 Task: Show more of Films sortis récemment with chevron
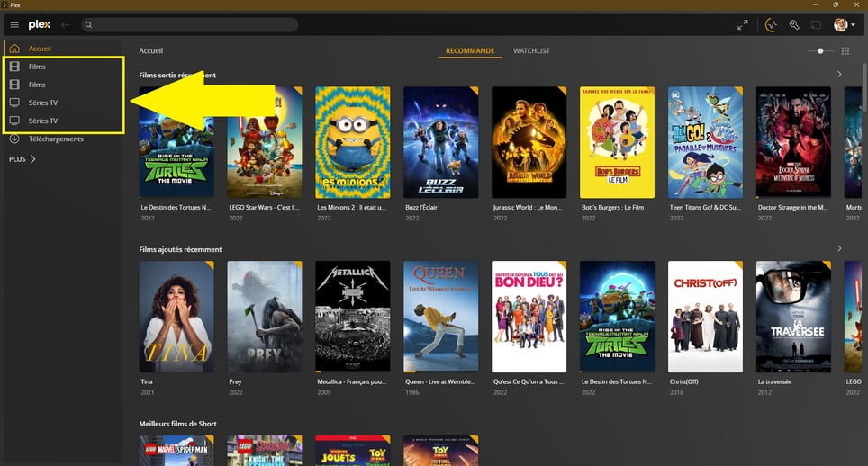(839, 74)
